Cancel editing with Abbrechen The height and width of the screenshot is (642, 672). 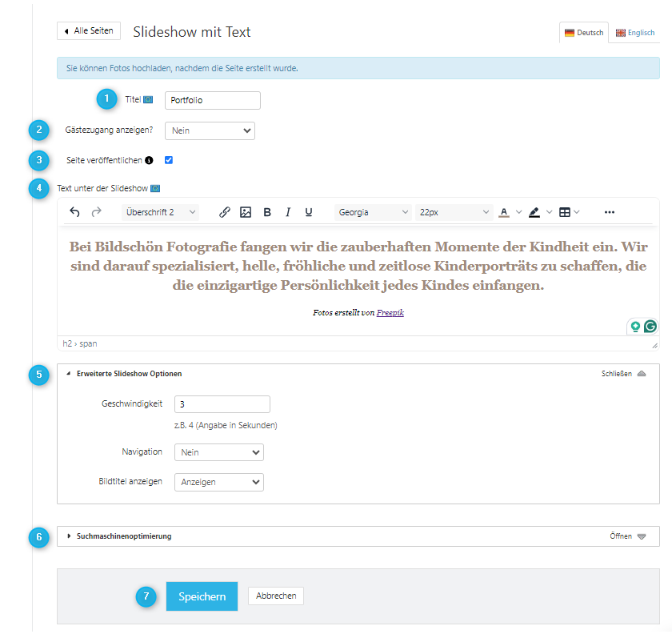click(x=276, y=596)
